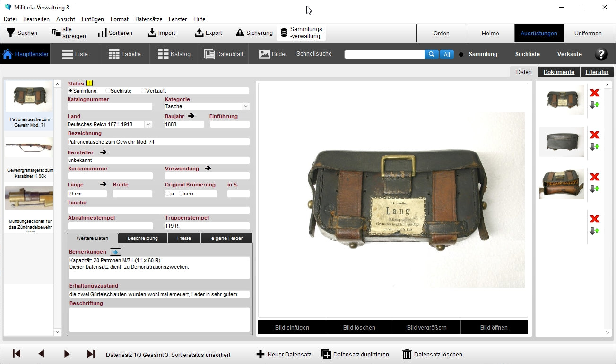Open the Datensätze menu

click(x=148, y=19)
